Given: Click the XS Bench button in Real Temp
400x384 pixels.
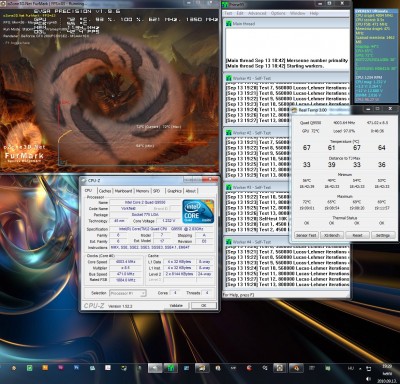Looking at the screenshot, I should coord(332,235).
